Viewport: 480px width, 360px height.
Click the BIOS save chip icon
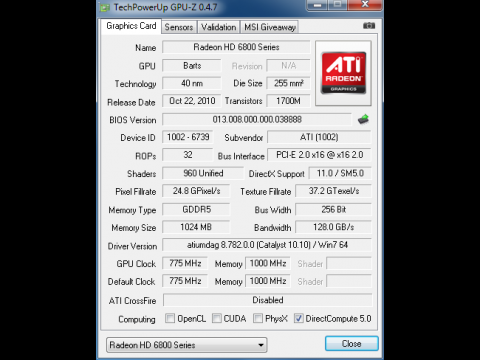click(x=363, y=119)
